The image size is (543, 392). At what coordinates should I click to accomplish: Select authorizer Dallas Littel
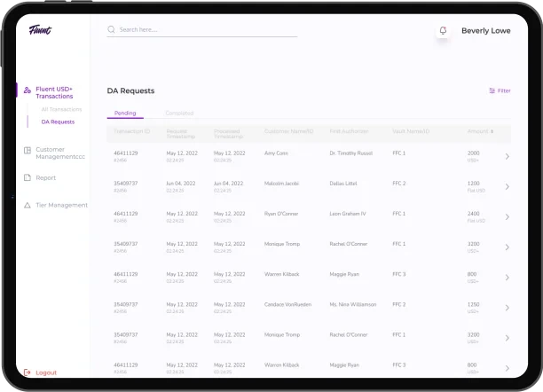[x=342, y=184]
